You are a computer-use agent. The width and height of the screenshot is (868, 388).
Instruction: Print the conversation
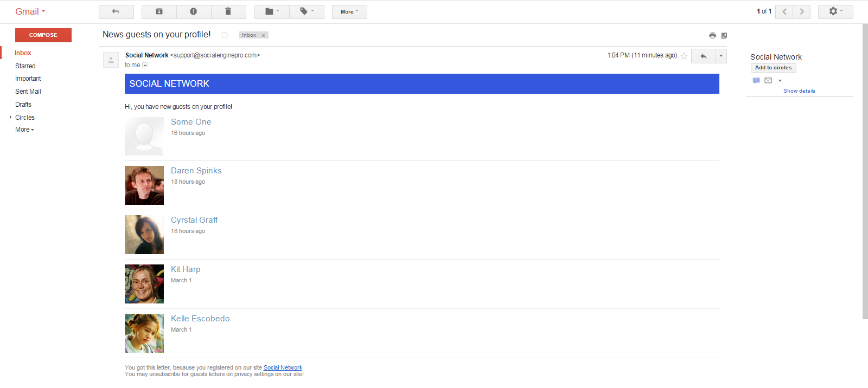(x=712, y=35)
